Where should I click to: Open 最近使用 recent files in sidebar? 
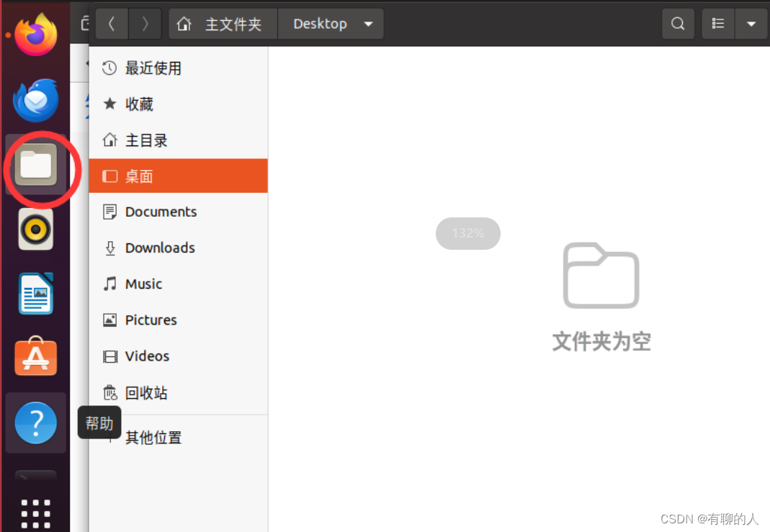(x=178, y=68)
